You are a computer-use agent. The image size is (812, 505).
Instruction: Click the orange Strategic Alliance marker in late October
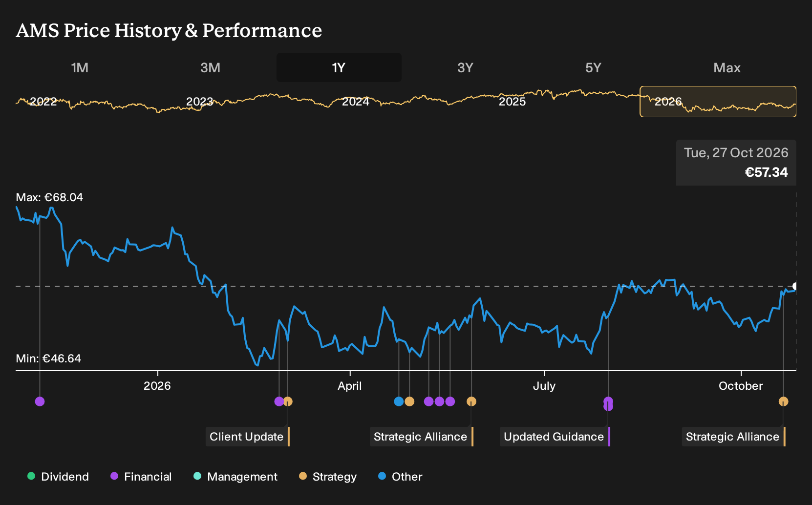783,401
